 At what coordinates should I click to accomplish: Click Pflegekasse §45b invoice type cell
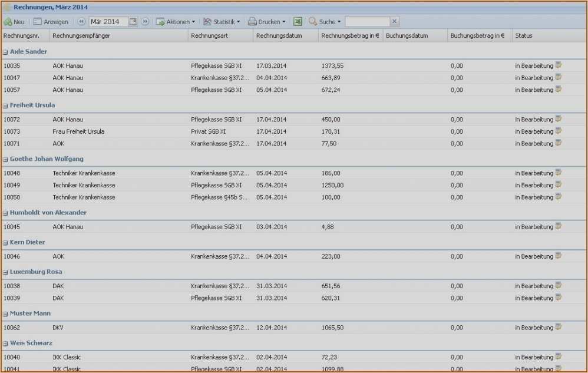pos(219,197)
